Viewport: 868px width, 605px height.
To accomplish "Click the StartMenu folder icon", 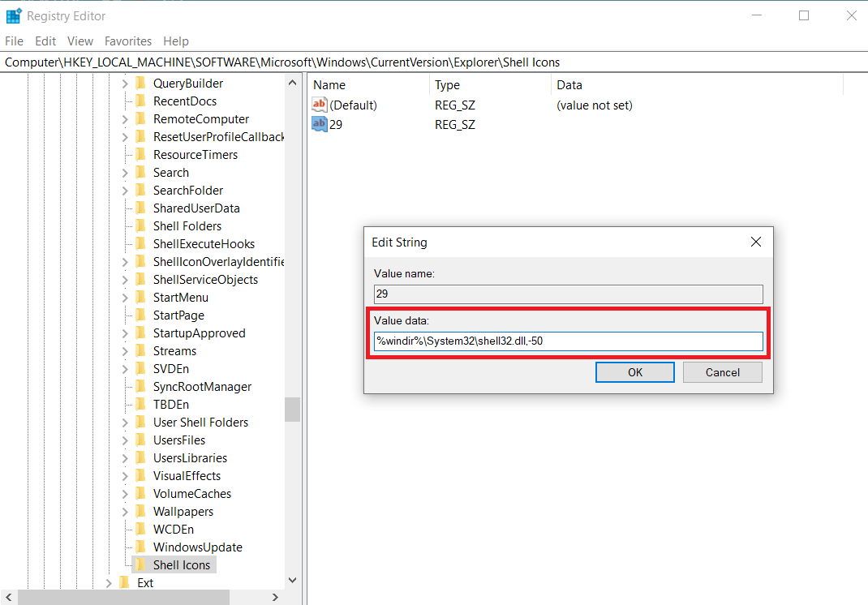I will tap(140, 298).
